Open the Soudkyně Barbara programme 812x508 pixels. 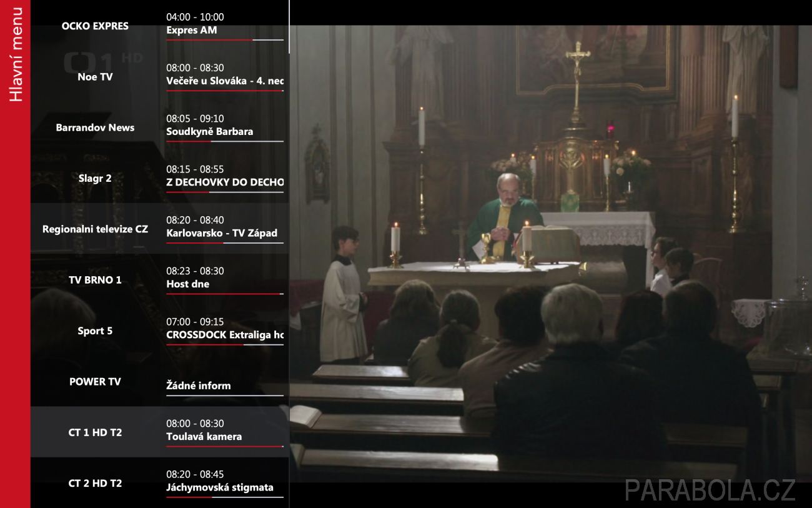click(x=210, y=132)
